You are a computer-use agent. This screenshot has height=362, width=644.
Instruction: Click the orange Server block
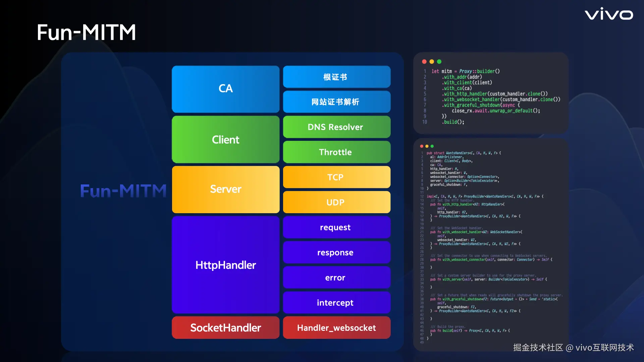(x=225, y=189)
